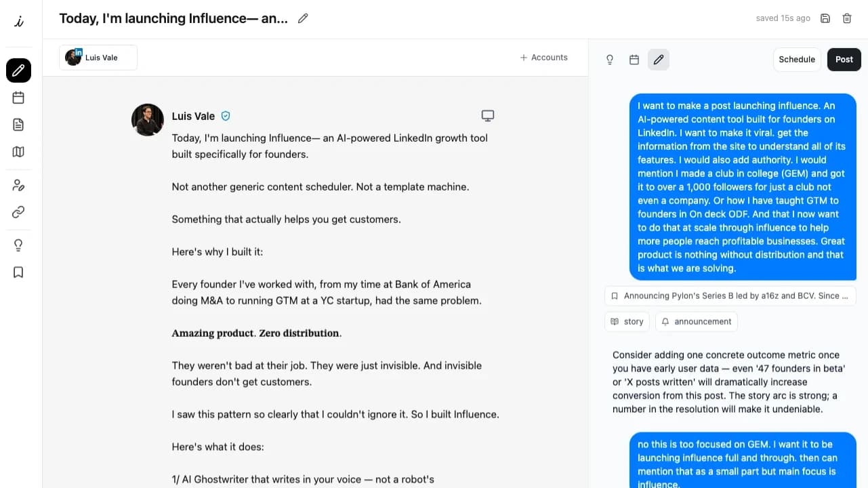
Task: Open saved bookmarks from the sidebar
Action: tap(18, 272)
